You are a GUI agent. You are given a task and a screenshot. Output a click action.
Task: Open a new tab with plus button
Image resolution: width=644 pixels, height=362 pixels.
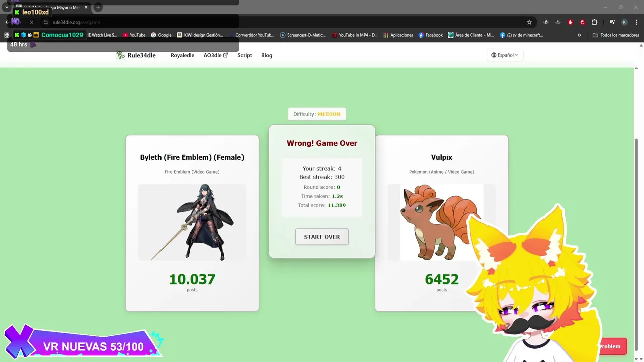click(98, 7)
